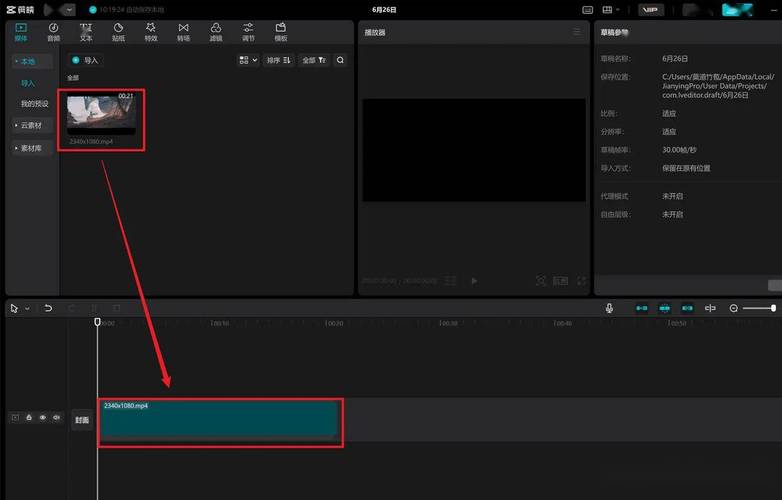782x500 pixels.
Task: Click the 封面 cover button
Action: point(82,420)
